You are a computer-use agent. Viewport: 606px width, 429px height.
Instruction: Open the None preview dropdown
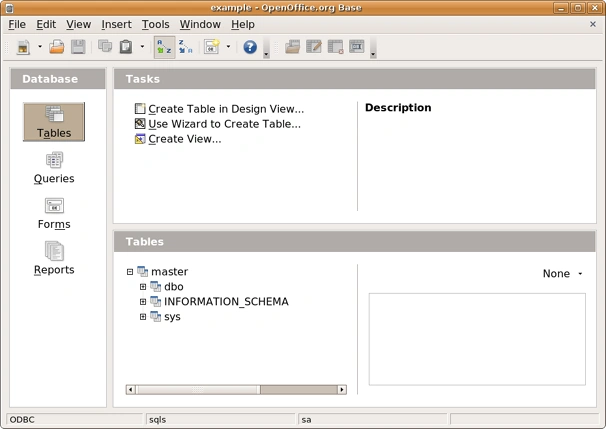point(562,274)
